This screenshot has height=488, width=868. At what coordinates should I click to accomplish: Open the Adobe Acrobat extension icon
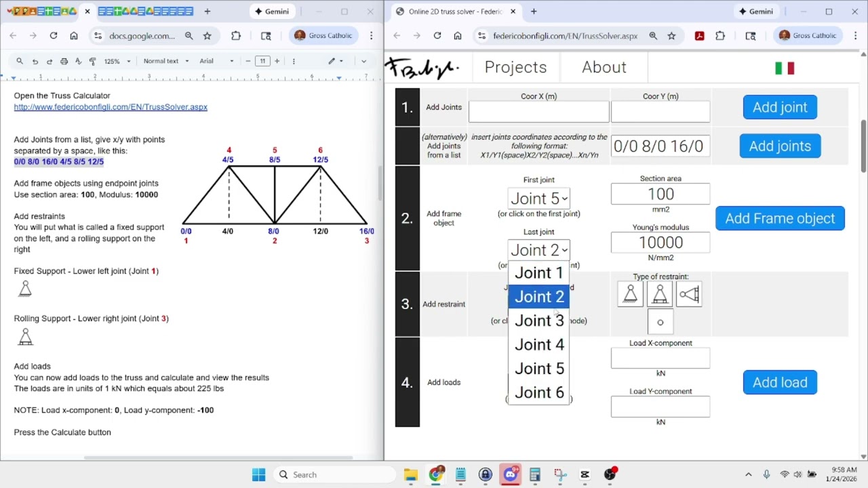click(x=699, y=36)
